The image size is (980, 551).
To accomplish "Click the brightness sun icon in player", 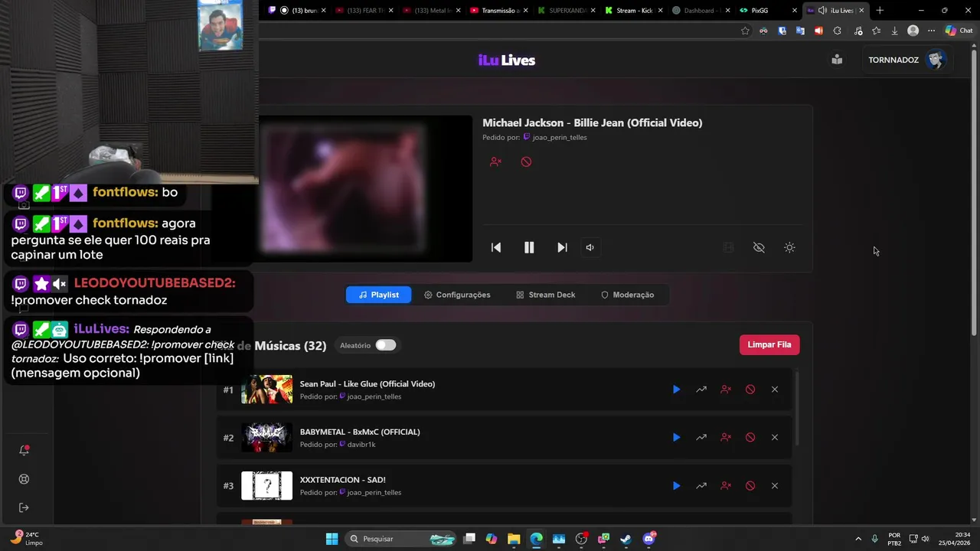I will (x=789, y=247).
